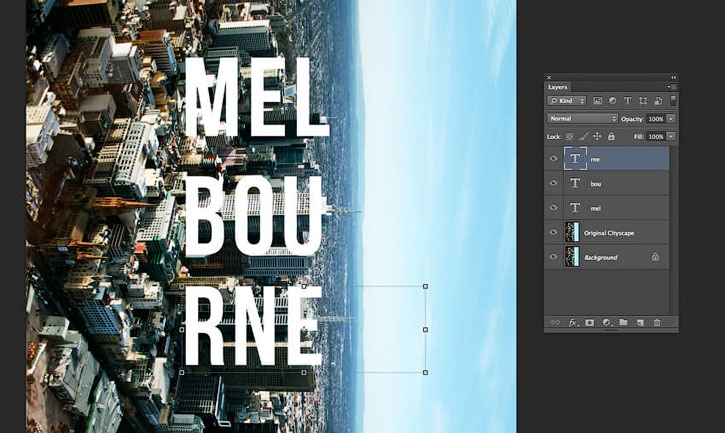725x433 pixels.
Task: Delete layer using trash icon
Action: (657, 322)
